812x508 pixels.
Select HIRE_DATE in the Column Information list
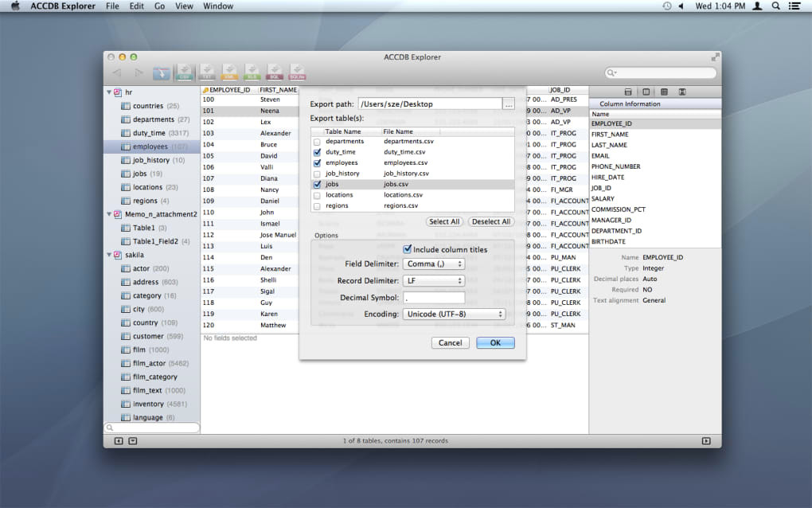654,177
